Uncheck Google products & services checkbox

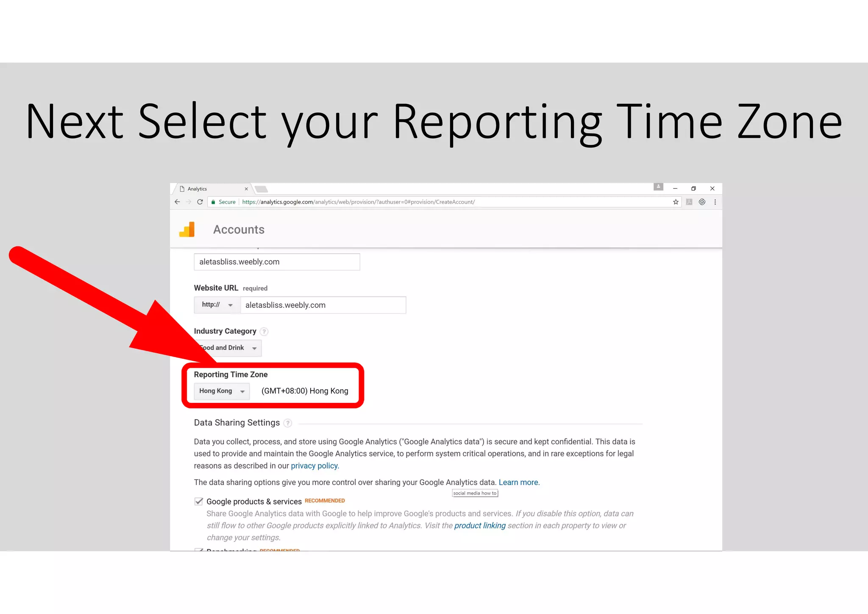(x=198, y=501)
